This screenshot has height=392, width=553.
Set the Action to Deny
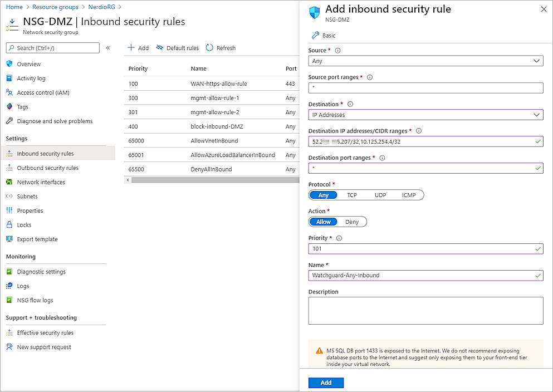[x=351, y=221]
